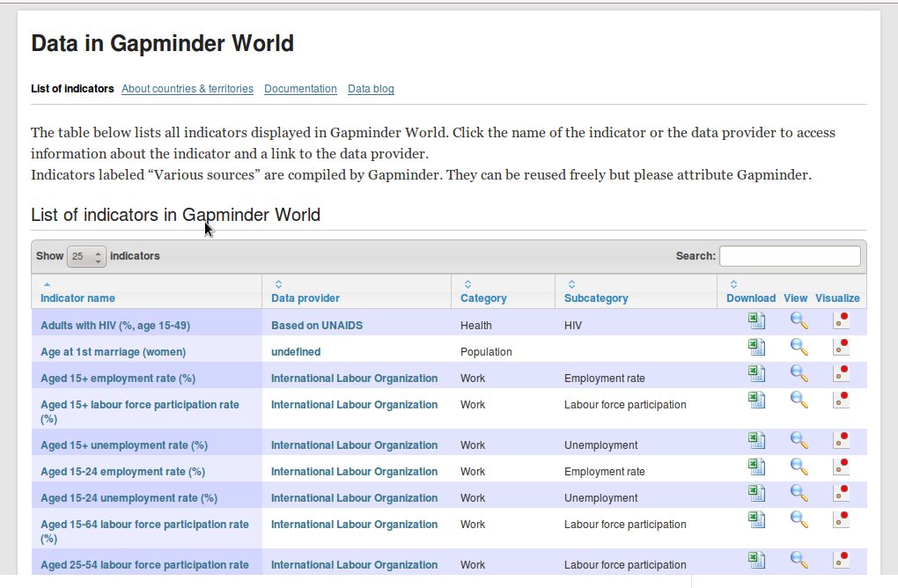Open ILO provider link for Aged 15+ employment
This screenshot has width=898, height=588.
[x=354, y=378]
